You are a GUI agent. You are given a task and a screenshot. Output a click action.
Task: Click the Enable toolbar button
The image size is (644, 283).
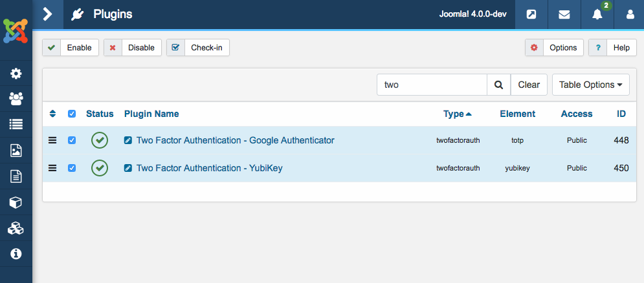pyautogui.click(x=71, y=48)
